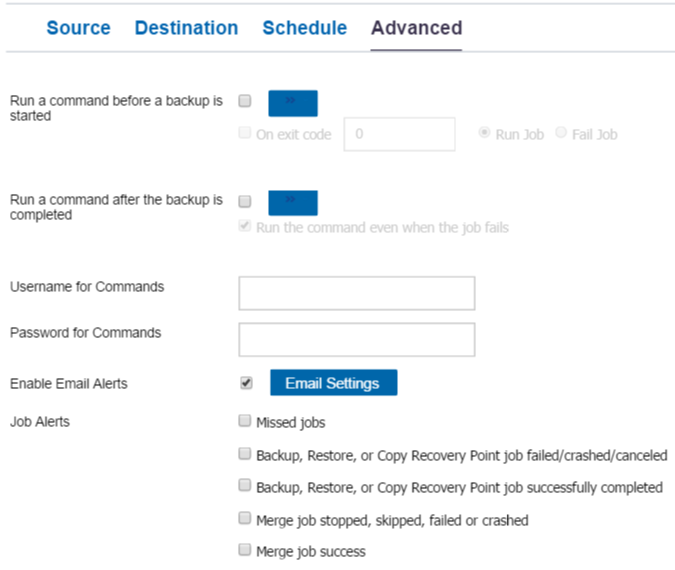Switch to the Schedule tab
675x570 pixels.
click(304, 28)
